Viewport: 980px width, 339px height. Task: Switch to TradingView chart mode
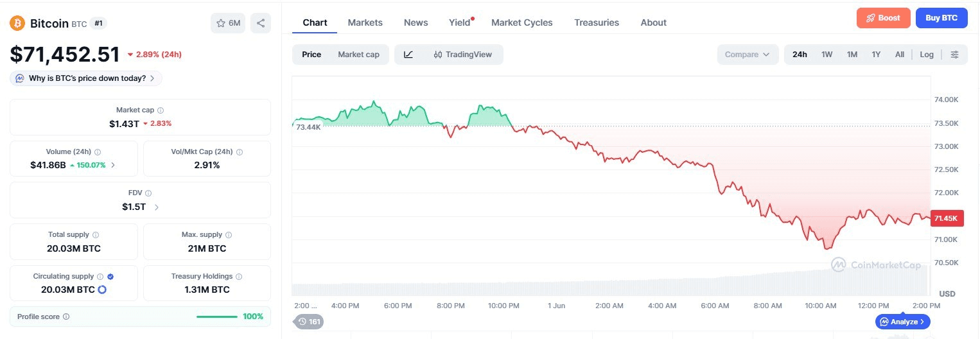coord(462,55)
